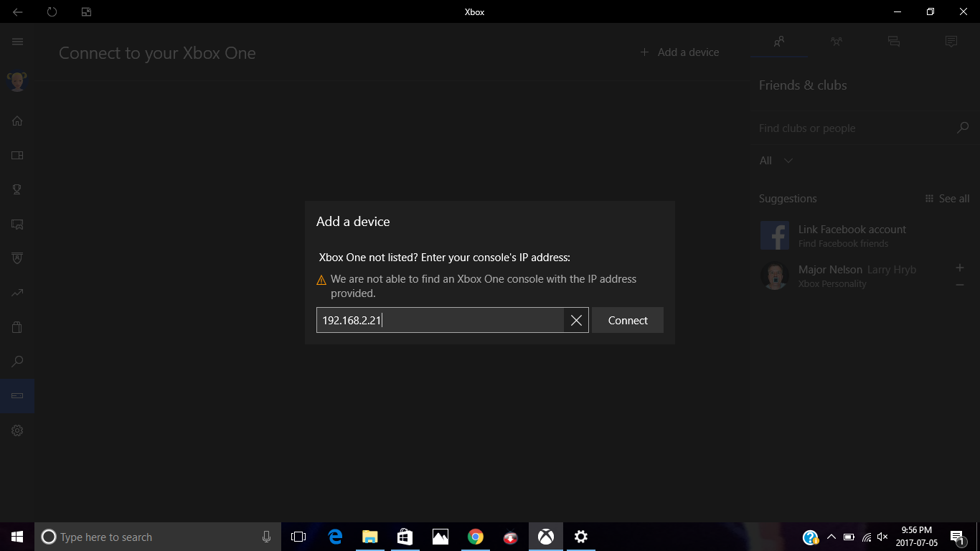Open the Search magnifier in the sidebar
This screenshot has width=980, height=551.
17,362
